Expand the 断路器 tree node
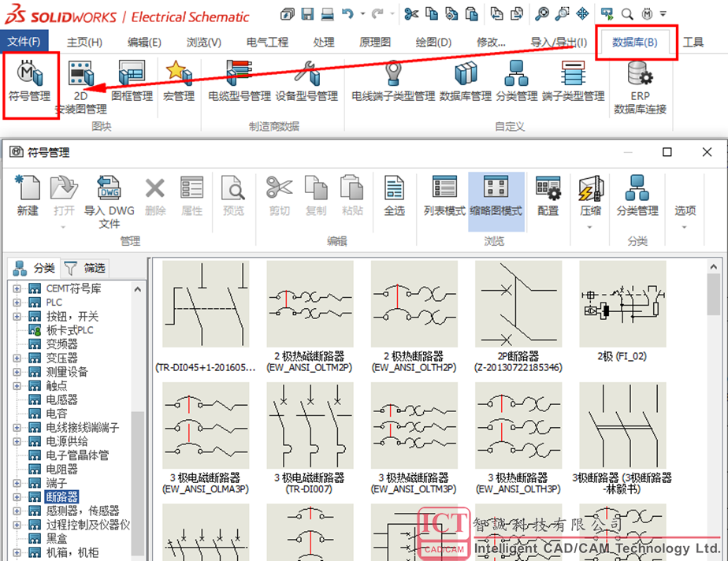 (17, 497)
